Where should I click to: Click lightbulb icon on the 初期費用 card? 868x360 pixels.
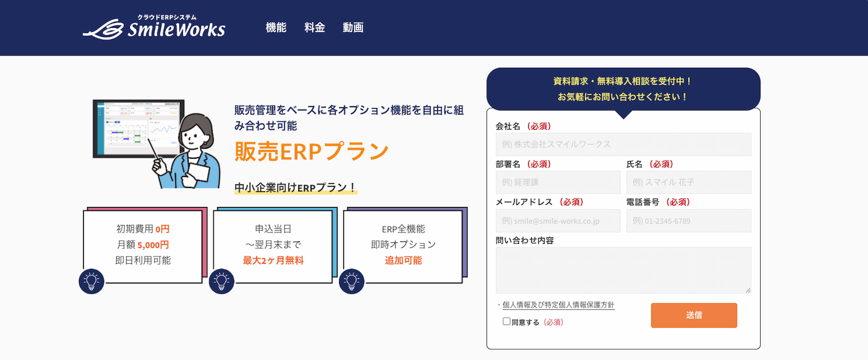pos(91,281)
